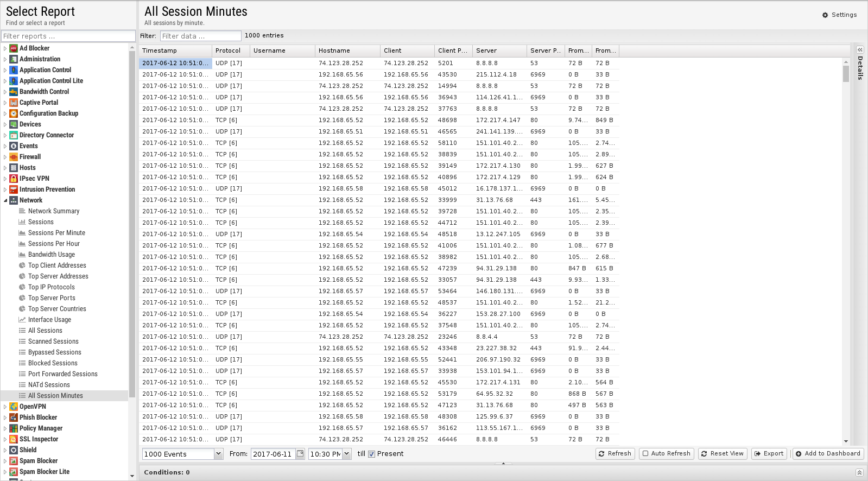The width and height of the screenshot is (868, 481).
Task: Click the Intrusion Prevention icon
Action: pyautogui.click(x=14, y=189)
